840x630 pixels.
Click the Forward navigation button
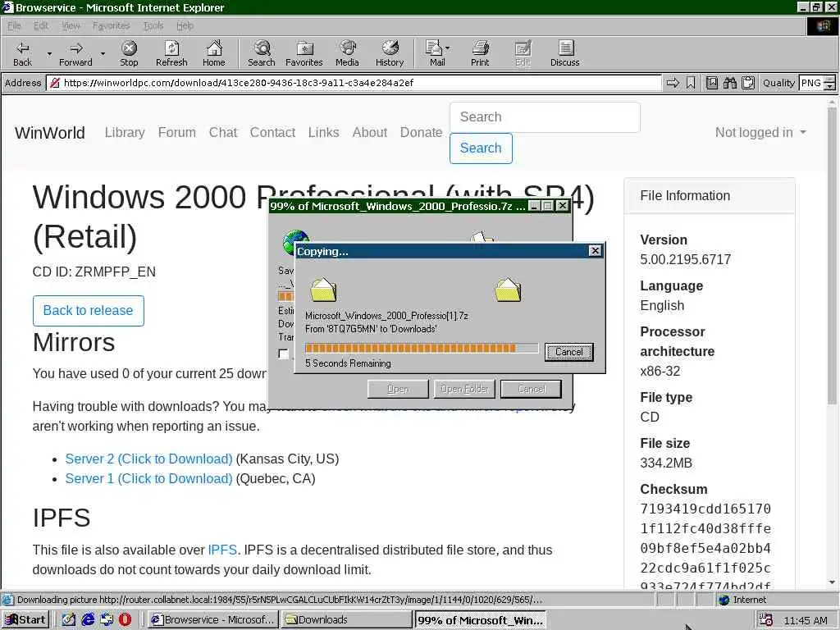[x=75, y=53]
